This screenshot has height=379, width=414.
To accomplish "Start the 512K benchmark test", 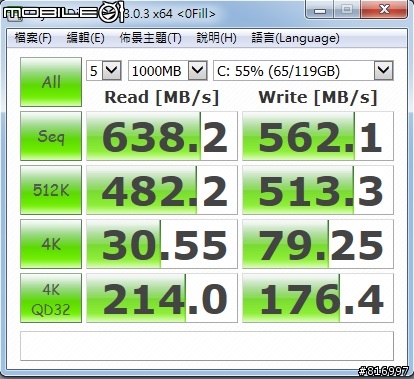I will click(51, 190).
